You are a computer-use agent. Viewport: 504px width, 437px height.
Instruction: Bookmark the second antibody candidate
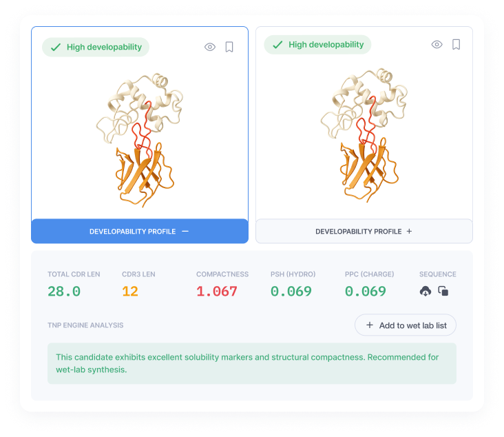pos(456,44)
